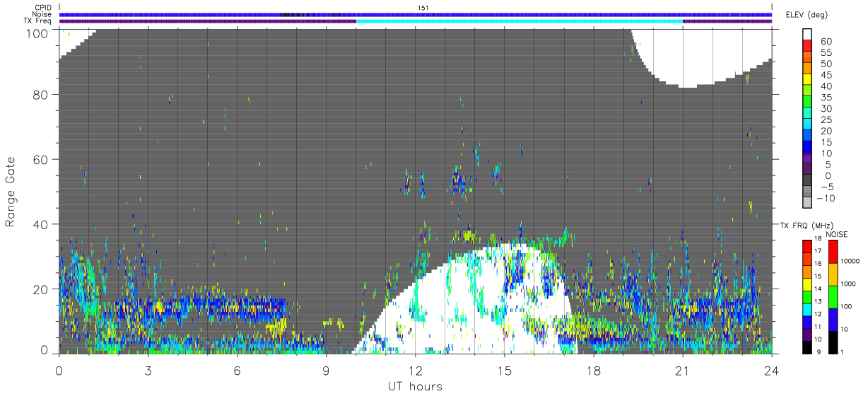Click the 'CPID' label at top left
868x401 pixels.
tap(43, 7)
